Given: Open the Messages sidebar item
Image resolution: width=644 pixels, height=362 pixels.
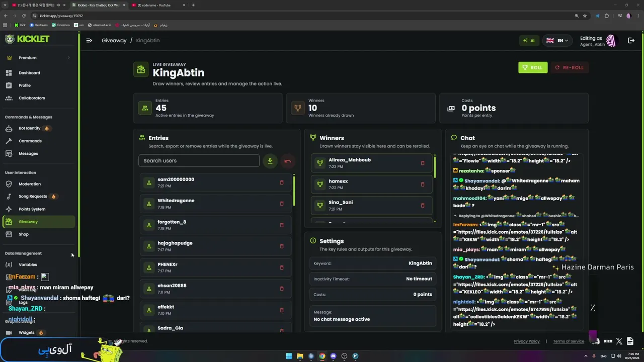Looking at the screenshot, I should pos(28,153).
